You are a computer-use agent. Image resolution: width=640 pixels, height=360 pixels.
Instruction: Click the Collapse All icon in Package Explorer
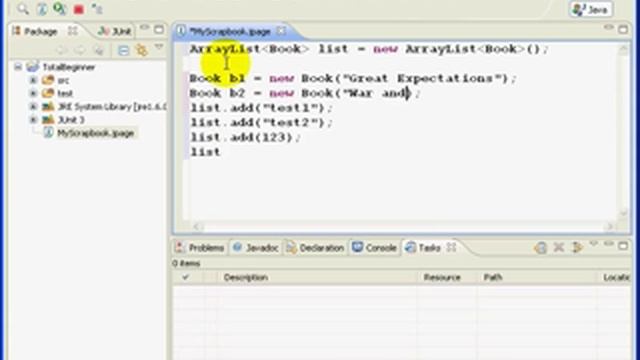pyautogui.click(x=123, y=50)
